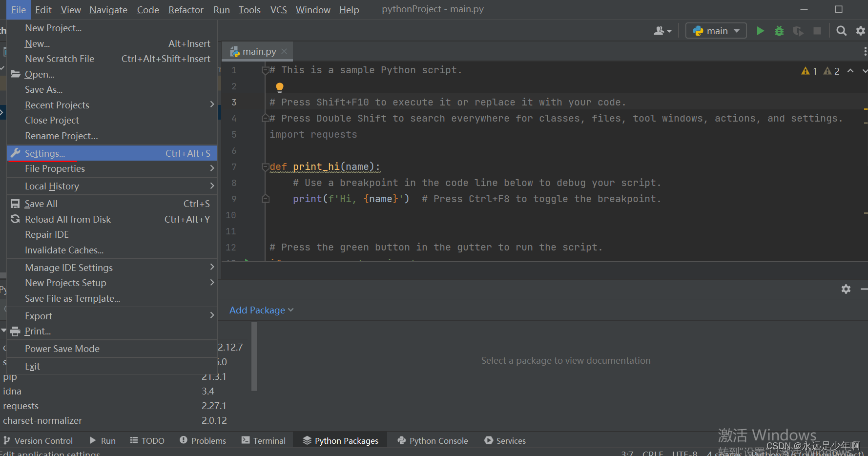Select Settings... from File menu
This screenshot has width=868, height=456.
point(112,153)
